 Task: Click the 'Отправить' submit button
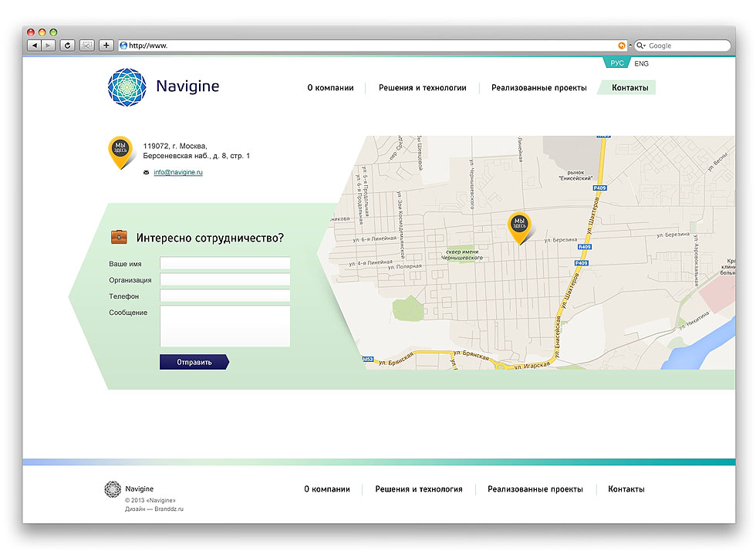[x=194, y=362]
